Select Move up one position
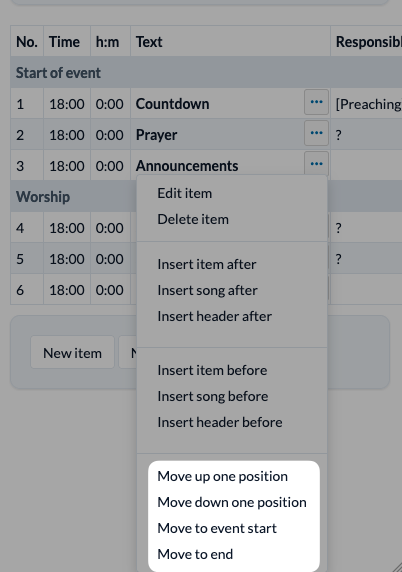402x572 pixels. click(x=223, y=476)
